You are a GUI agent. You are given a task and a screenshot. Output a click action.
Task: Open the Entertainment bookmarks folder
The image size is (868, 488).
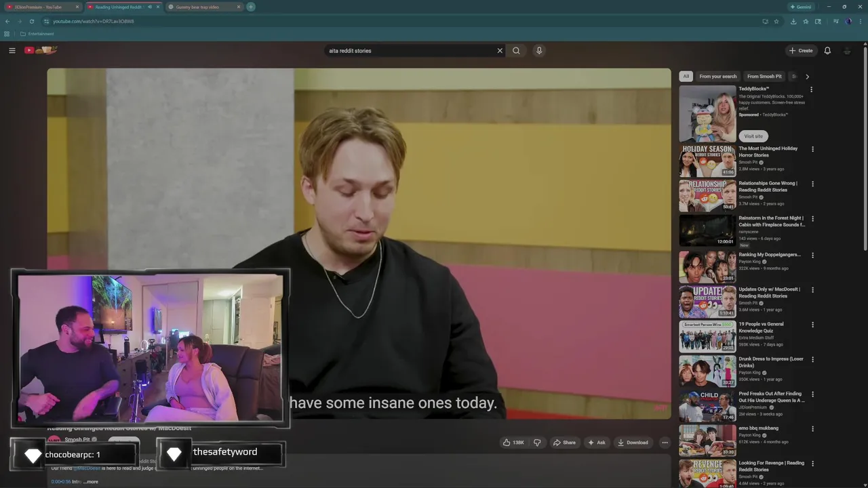click(x=37, y=34)
